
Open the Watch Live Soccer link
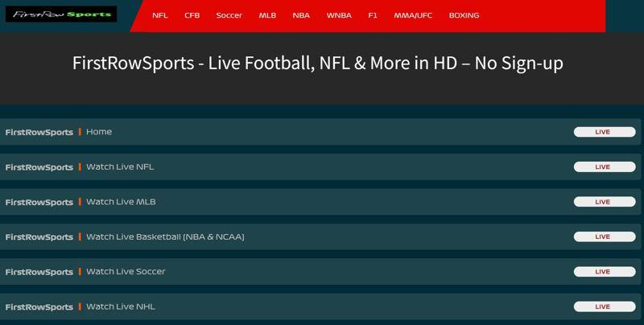(x=126, y=272)
